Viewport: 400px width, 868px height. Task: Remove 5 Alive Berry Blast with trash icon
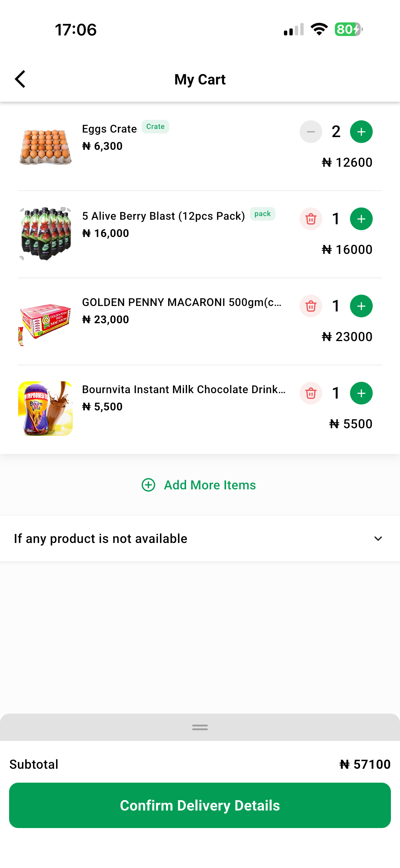tap(311, 219)
